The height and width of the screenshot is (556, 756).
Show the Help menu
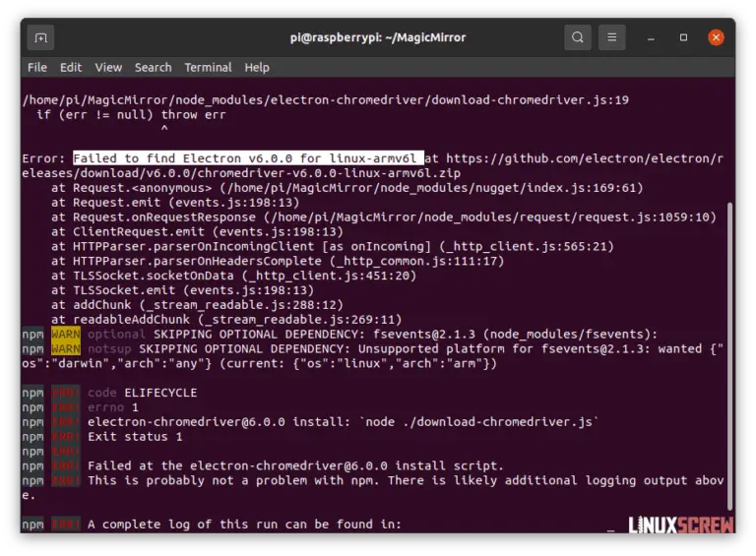pyautogui.click(x=257, y=67)
